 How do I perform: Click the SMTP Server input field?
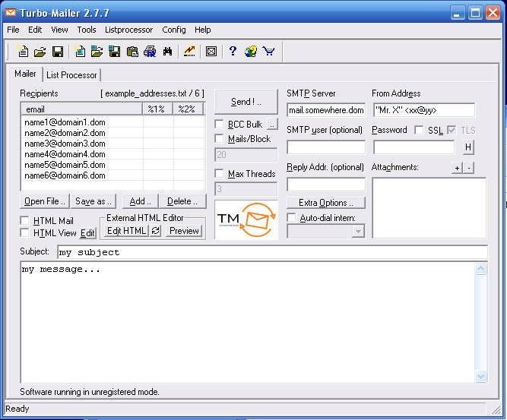[x=325, y=110]
